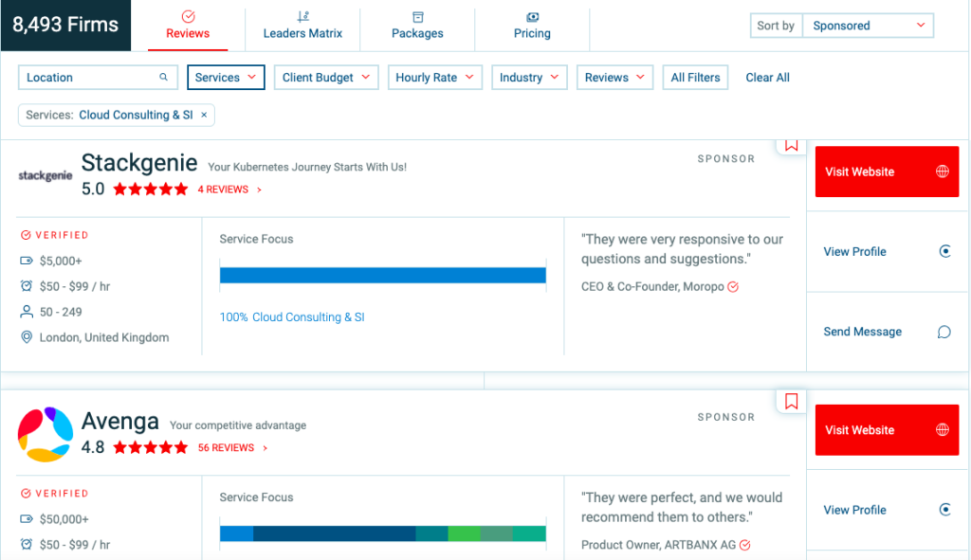Open All Filters panel
Viewport: 971px width, 560px height.
pyautogui.click(x=695, y=78)
